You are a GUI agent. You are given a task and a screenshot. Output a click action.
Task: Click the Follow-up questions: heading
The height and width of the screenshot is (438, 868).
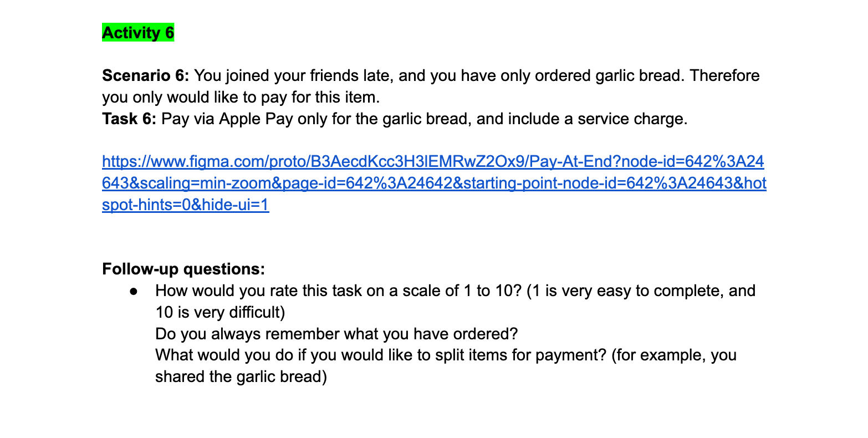click(183, 269)
